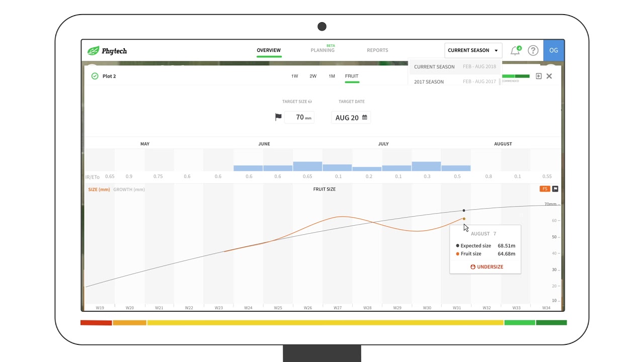Open the help question mark icon
644x362 pixels.
pyautogui.click(x=533, y=50)
